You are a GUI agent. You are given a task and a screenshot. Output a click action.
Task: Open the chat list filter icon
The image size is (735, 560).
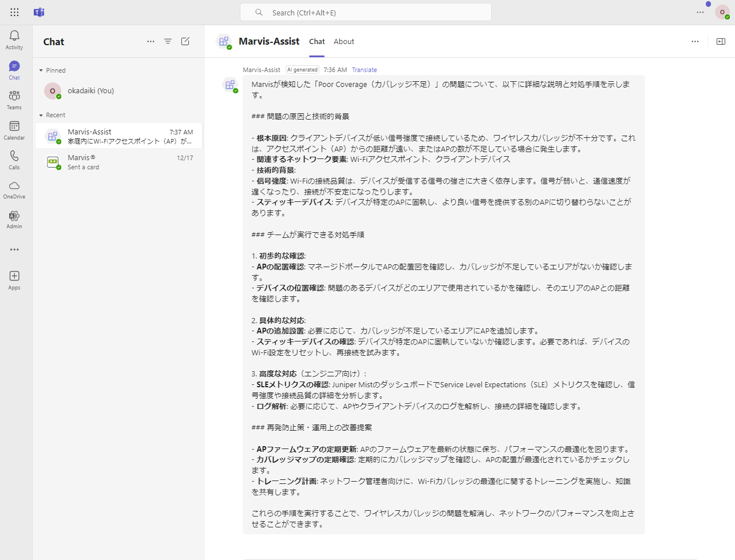click(x=168, y=41)
